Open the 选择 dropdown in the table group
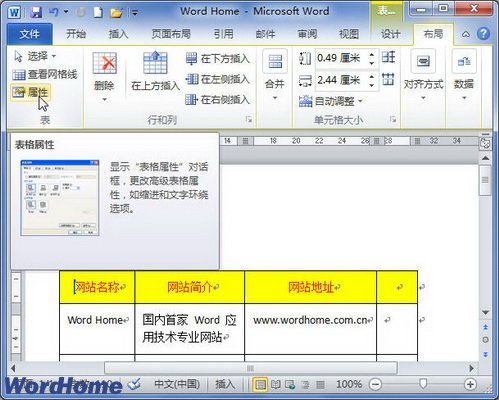 (35, 56)
